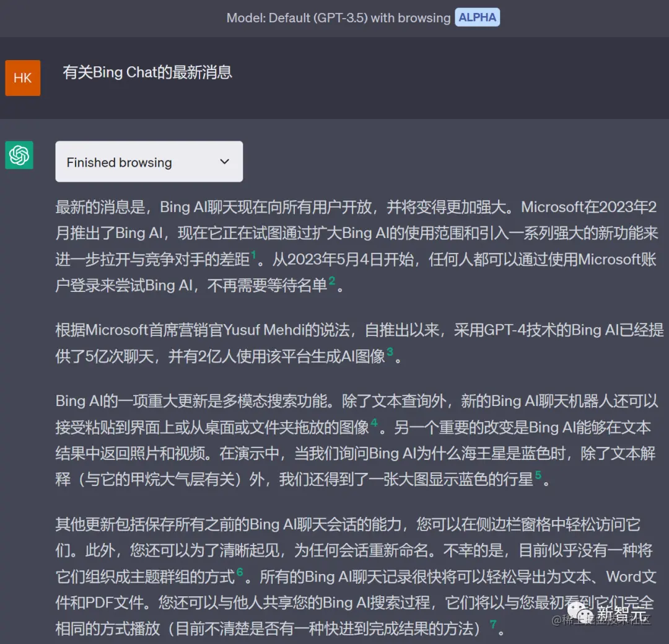The image size is (669, 644).
Task: Click the blue ALPHA badge in the header
Action: tap(477, 17)
